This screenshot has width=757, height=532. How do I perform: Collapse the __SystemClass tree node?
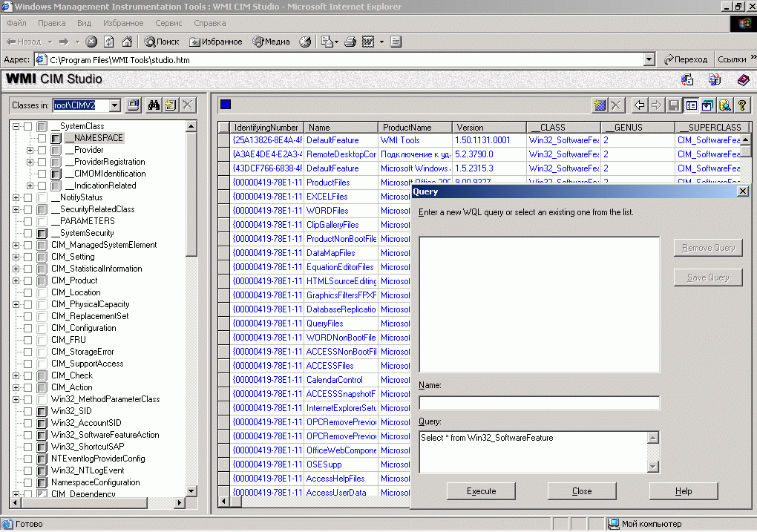pyautogui.click(x=16, y=126)
